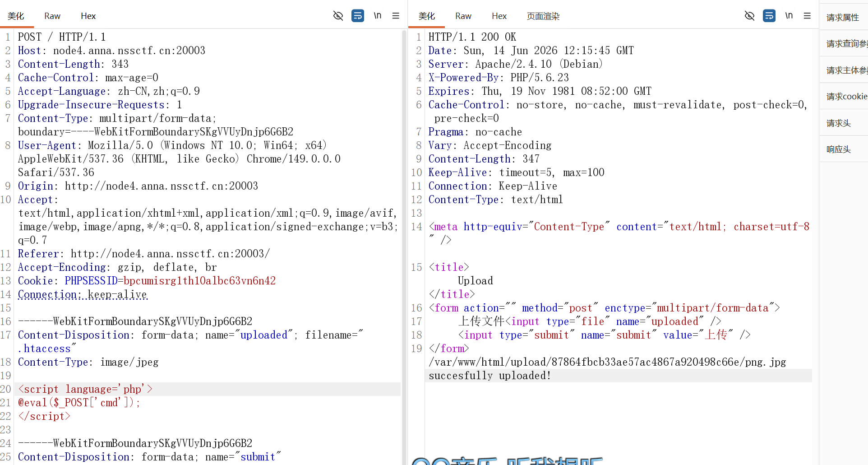Image resolution: width=868 pixels, height=465 pixels.
Task: Click the Expires header in response
Action: point(540,91)
